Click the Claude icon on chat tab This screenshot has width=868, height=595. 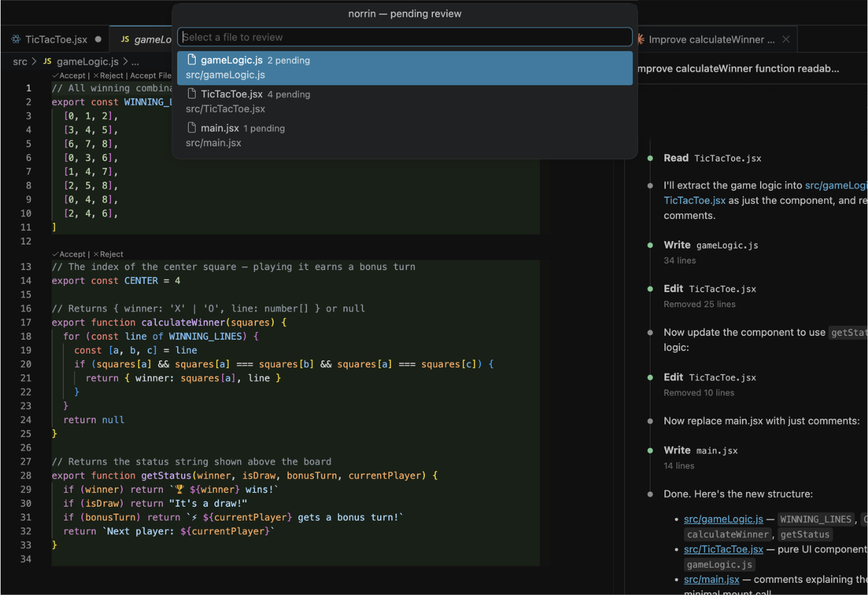click(x=641, y=39)
